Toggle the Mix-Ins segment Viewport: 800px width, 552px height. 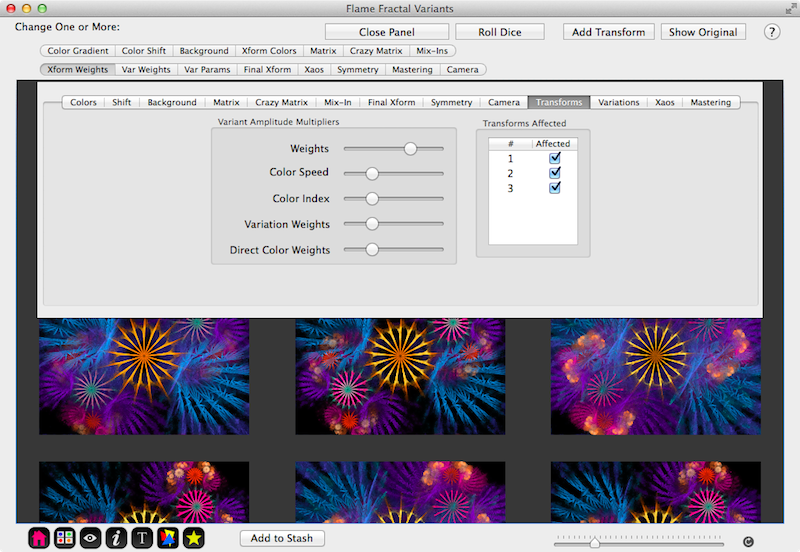pos(432,51)
